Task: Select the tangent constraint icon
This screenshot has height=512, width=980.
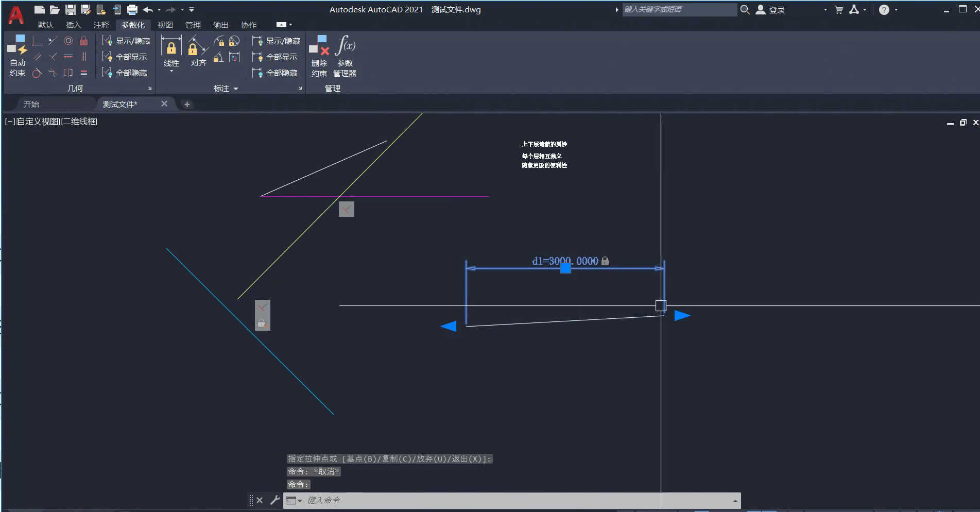Action: tap(37, 73)
